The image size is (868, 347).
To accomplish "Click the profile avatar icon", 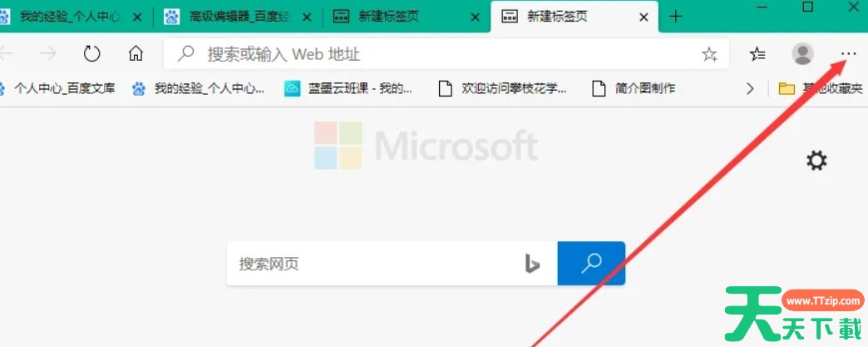I will [802, 54].
